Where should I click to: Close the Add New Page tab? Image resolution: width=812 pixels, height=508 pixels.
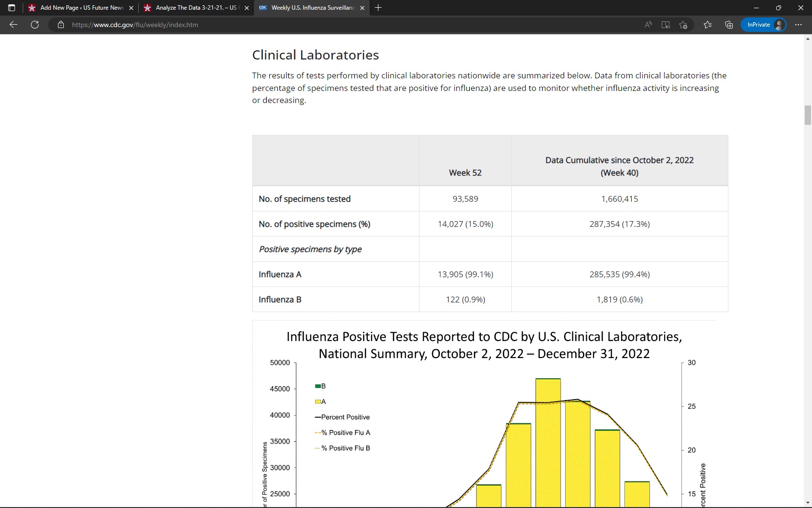[x=131, y=8]
